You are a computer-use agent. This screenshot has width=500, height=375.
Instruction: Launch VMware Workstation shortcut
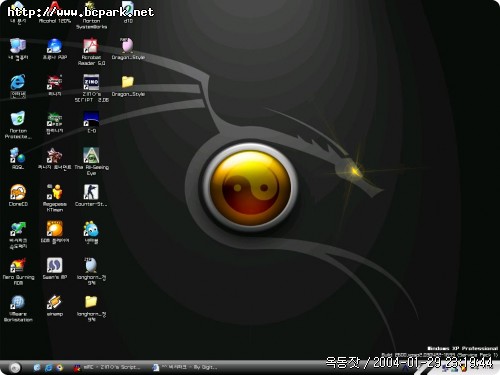click(x=18, y=308)
